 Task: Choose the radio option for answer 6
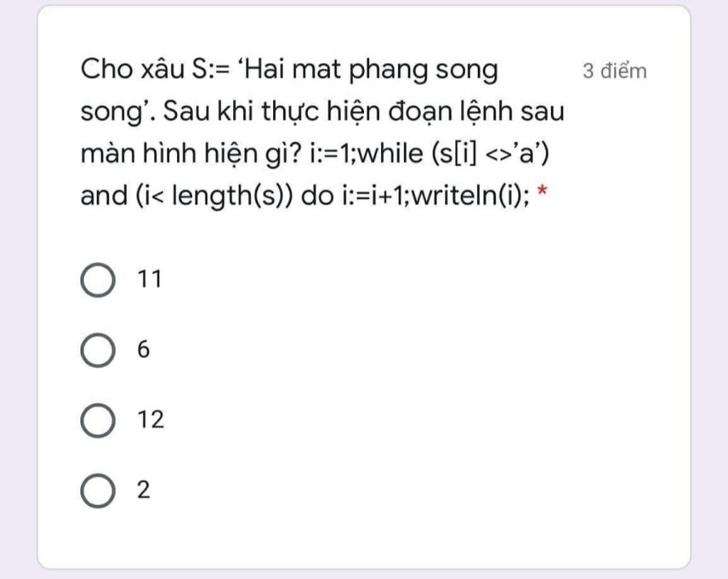point(97,351)
